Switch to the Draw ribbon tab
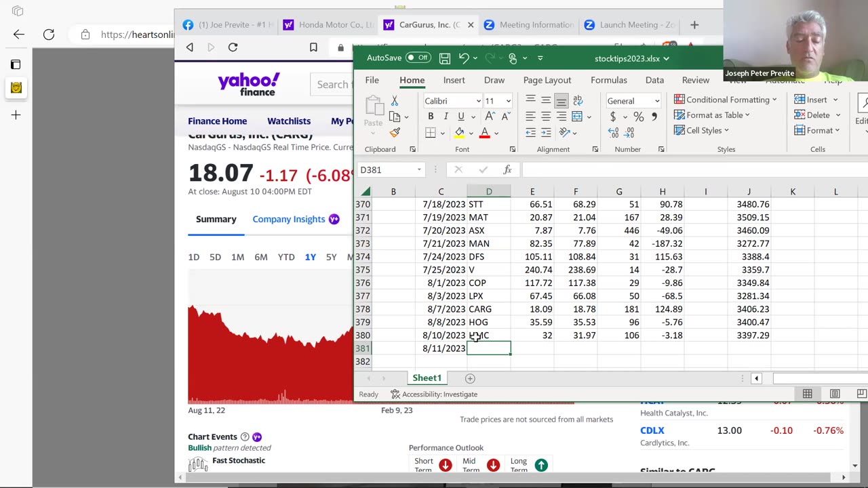This screenshot has height=488, width=868. click(x=494, y=80)
